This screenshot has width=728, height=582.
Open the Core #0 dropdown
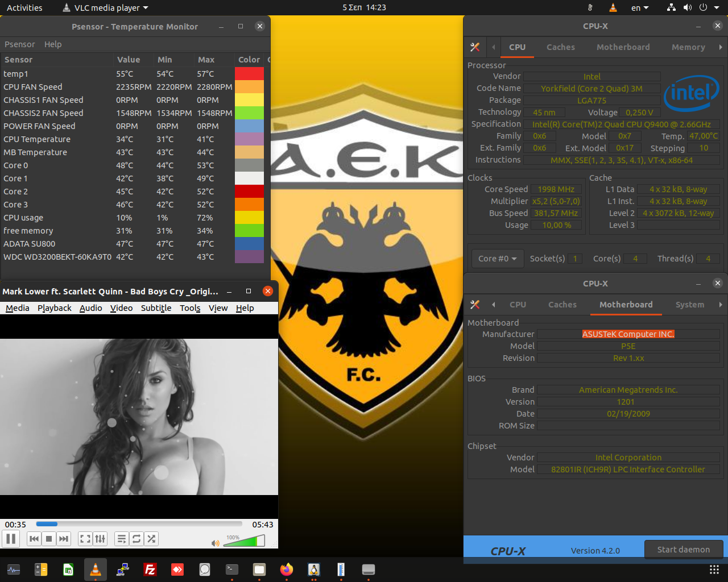497,259
